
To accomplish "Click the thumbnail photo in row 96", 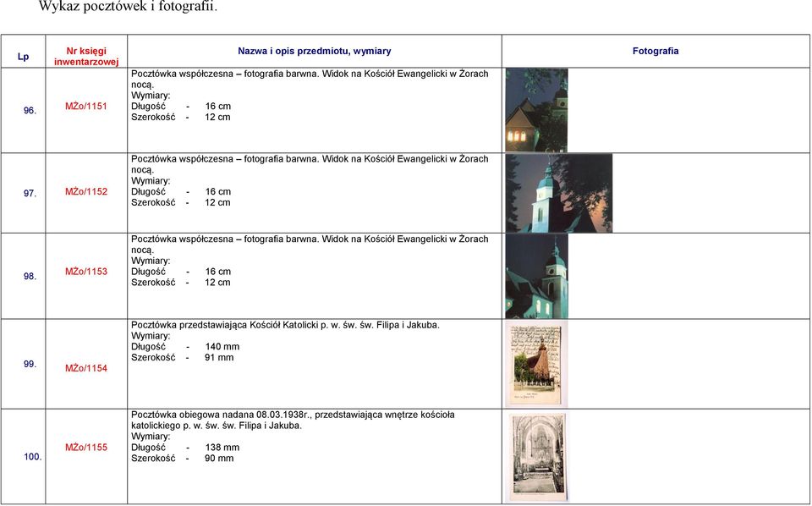I will (536, 110).
